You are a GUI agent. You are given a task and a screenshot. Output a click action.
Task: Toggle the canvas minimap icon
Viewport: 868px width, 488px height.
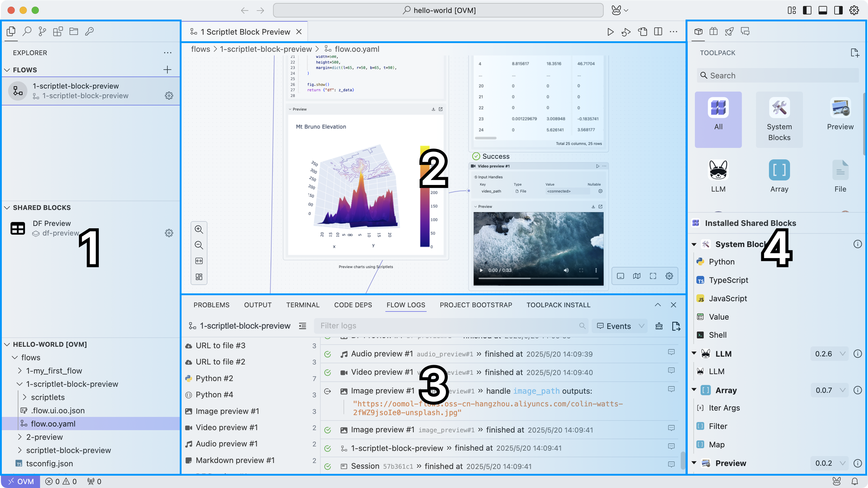click(x=636, y=276)
